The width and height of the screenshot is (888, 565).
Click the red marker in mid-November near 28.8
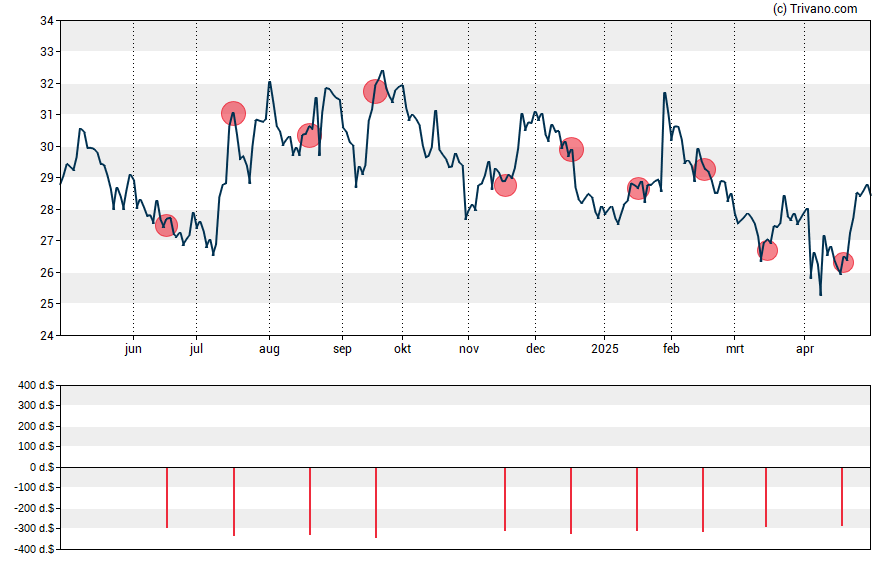click(505, 185)
